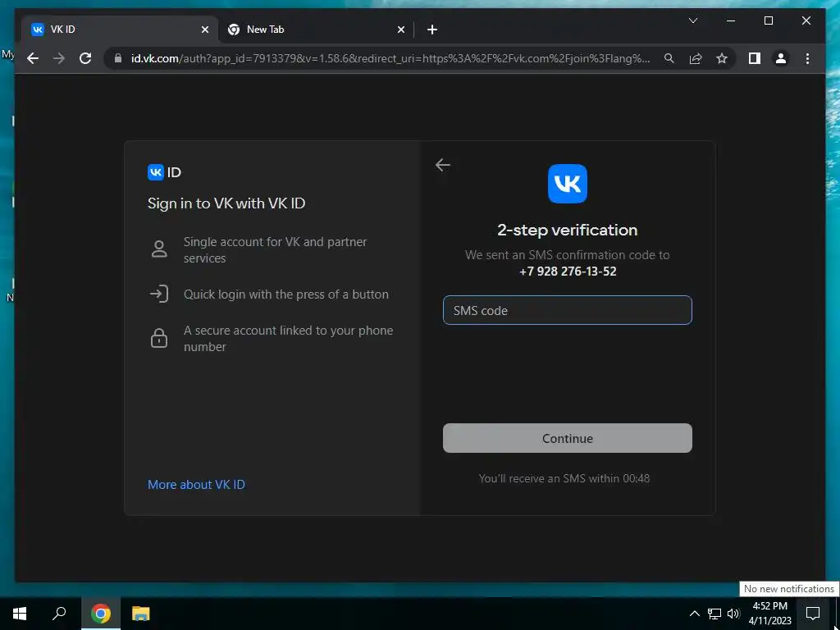This screenshot has width=840, height=630.
Task: Click the Chrome taskbar icon
Action: click(x=101, y=613)
